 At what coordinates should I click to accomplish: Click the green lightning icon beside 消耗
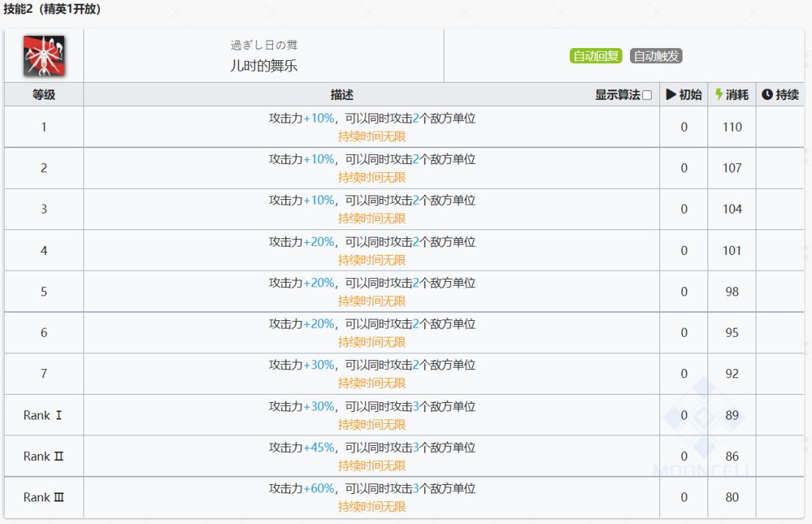(x=719, y=95)
